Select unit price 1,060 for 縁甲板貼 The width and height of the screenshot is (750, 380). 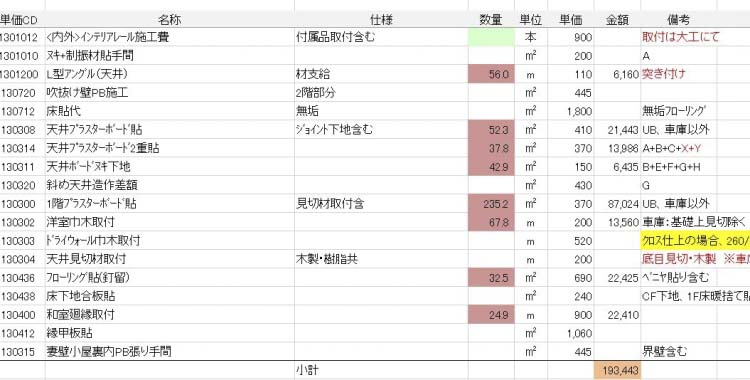pos(571,333)
